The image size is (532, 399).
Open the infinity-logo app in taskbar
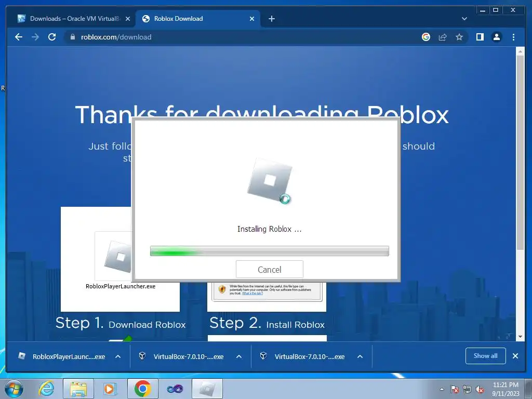(175, 389)
